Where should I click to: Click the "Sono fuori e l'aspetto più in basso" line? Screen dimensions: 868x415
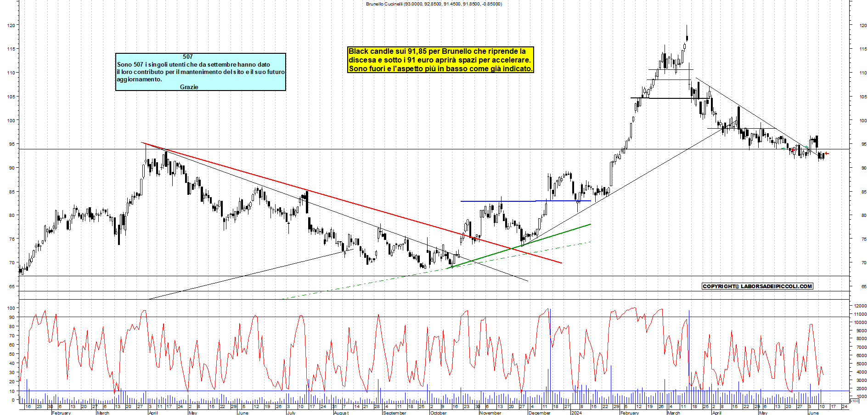click(x=440, y=68)
